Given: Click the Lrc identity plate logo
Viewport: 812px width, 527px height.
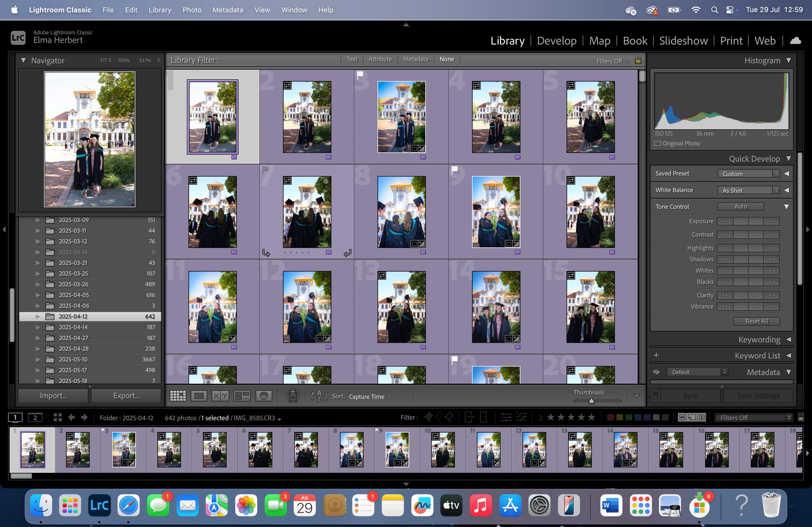Looking at the screenshot, I should pos(18,38).
